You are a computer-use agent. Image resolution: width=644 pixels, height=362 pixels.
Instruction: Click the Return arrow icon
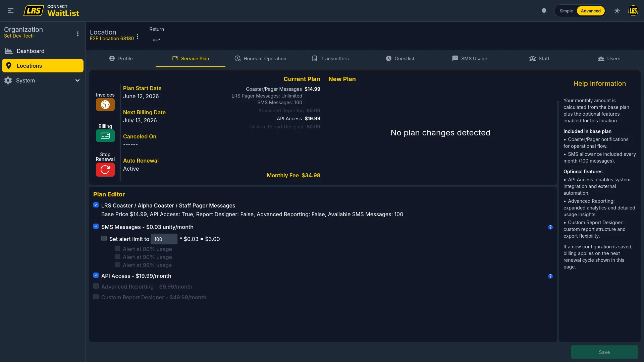point(157,40)
